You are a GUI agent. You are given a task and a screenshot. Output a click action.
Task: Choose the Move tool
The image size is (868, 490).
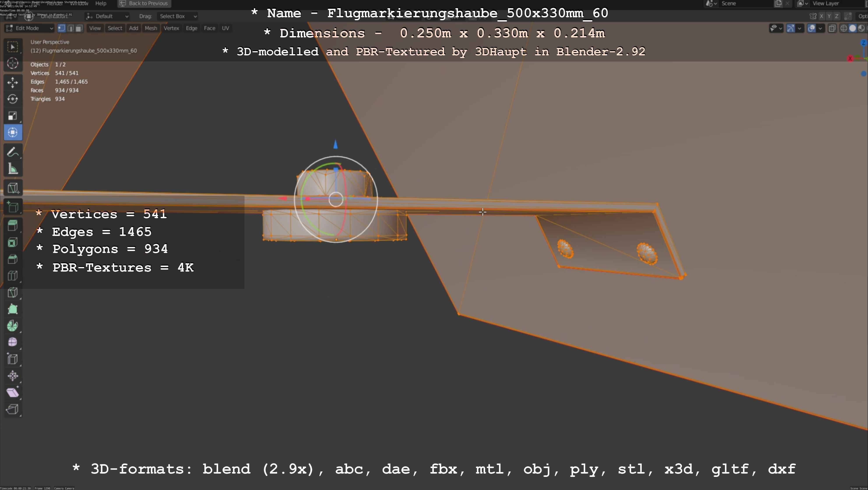pos(13,83)
